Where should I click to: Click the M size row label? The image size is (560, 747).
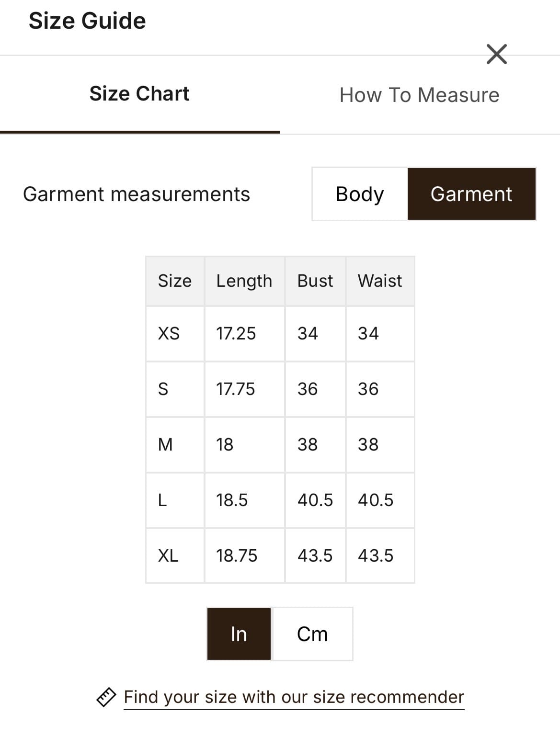coord(165,444)
